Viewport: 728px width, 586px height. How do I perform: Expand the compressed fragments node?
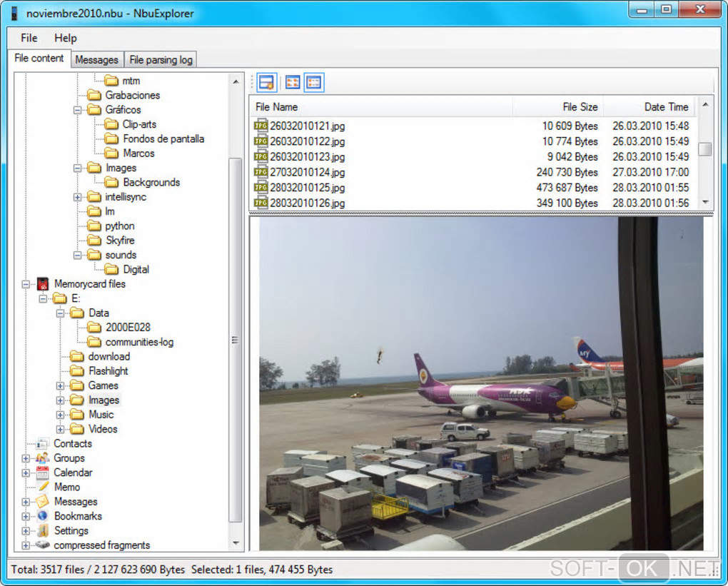tap(26, 545)
